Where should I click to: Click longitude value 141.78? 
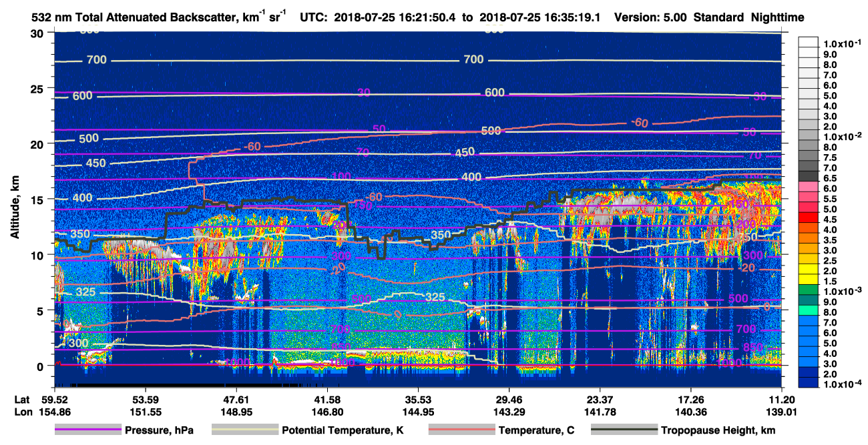point(600,412)
